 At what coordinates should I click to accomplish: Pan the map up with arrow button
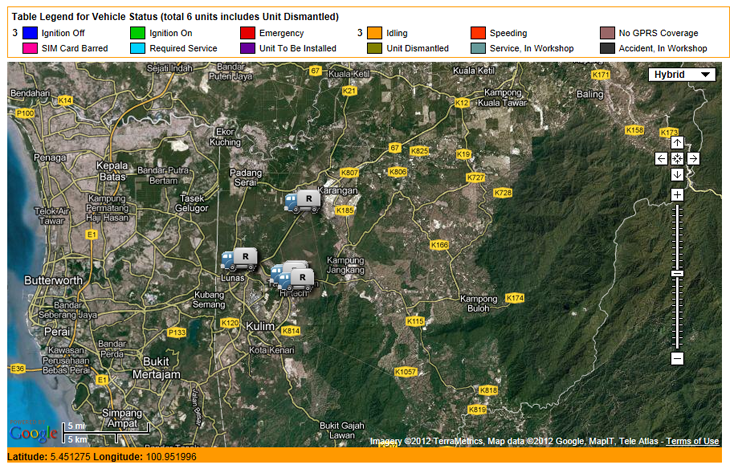pyautogui.click(x=677, y=143)
